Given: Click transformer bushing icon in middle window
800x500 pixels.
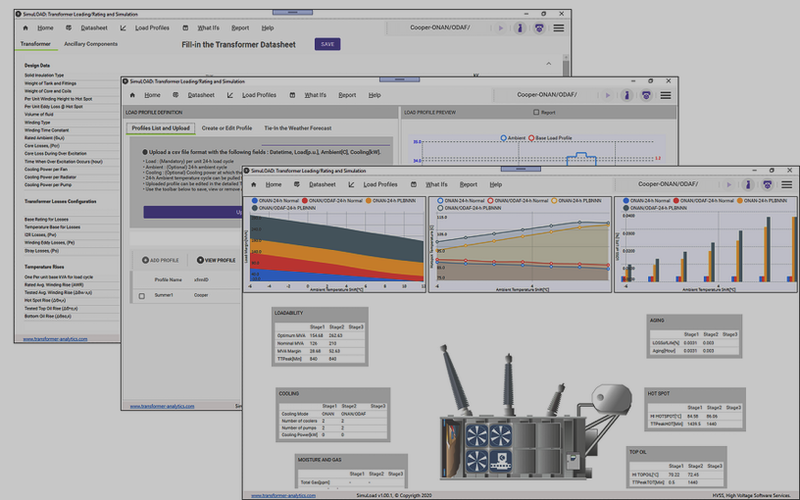Looking at the screenshot, I should (x=627, y=95).
